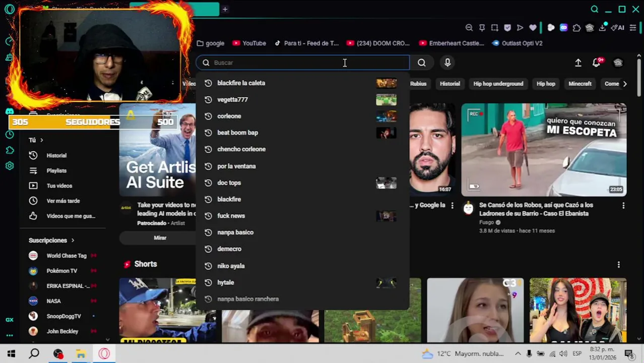Click the YouTube search magnifier button
644x363 pixels.
(422, 63)
